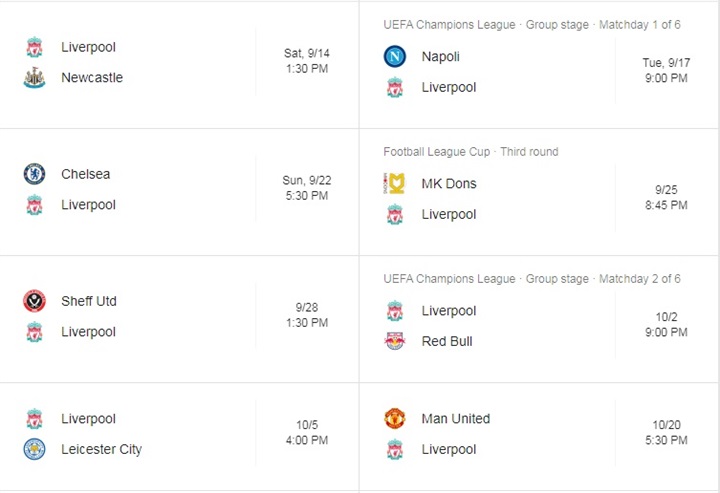The width and height of the screenshot is (720, 493).
Task: Click the Leicester City club crest
Action: tap(34, 449)
